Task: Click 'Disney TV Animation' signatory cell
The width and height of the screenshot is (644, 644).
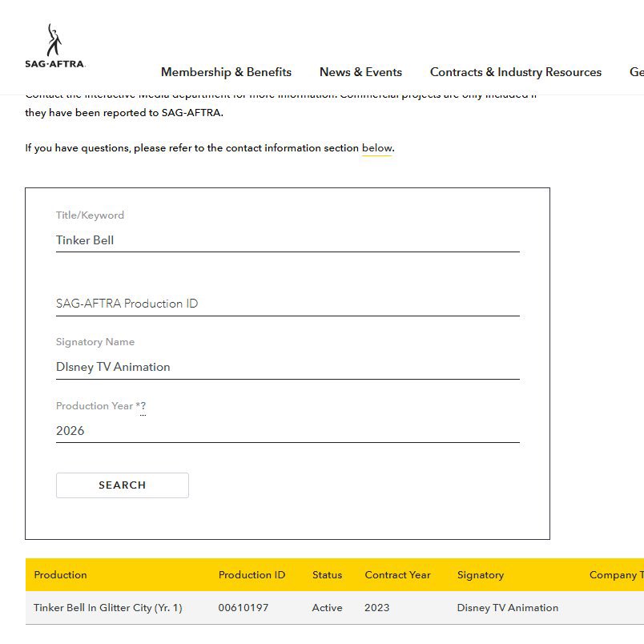Action: 508,607
